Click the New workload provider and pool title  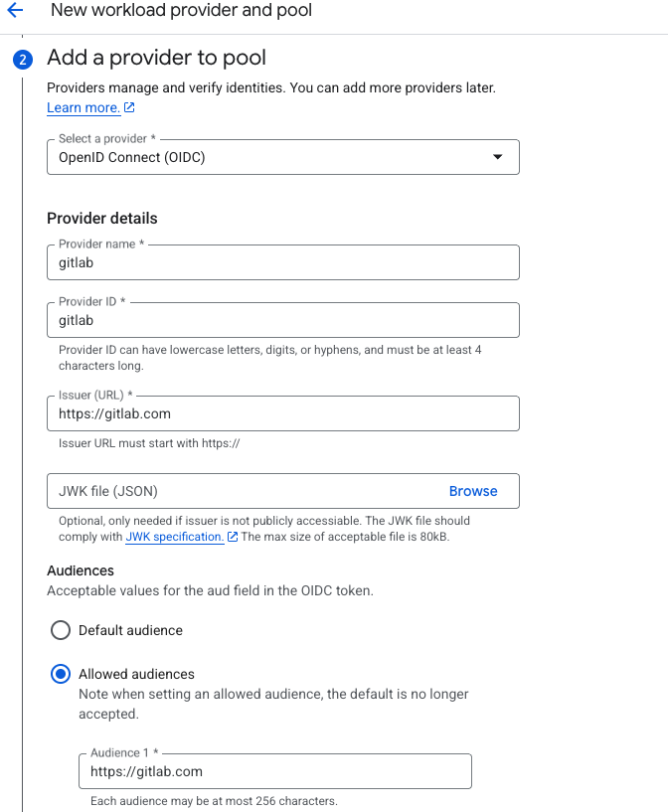click(180, 11)
